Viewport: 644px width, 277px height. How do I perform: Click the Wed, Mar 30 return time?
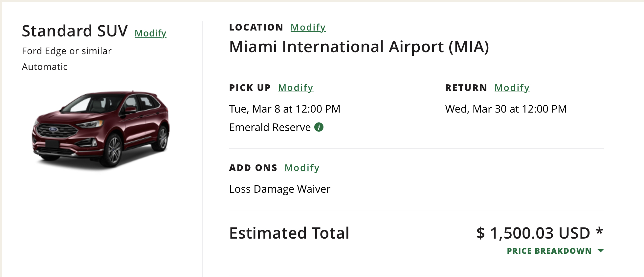pos(506,109)
